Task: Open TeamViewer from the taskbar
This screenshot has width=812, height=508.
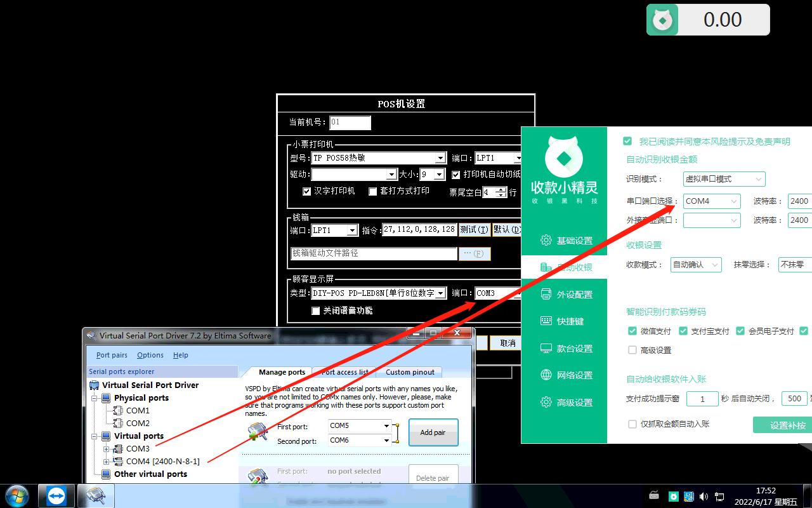Action: pos(56,496)
